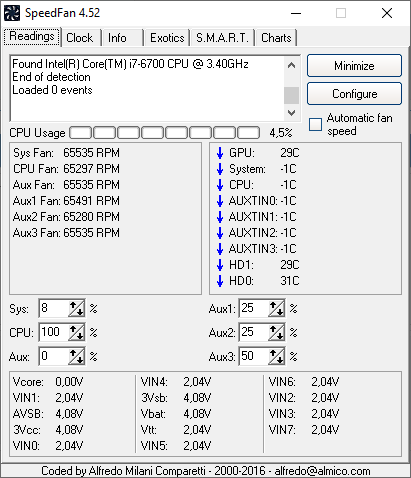Click the arrow icon beside System temperature
411x478 pixels.
(x=220, y=169)
